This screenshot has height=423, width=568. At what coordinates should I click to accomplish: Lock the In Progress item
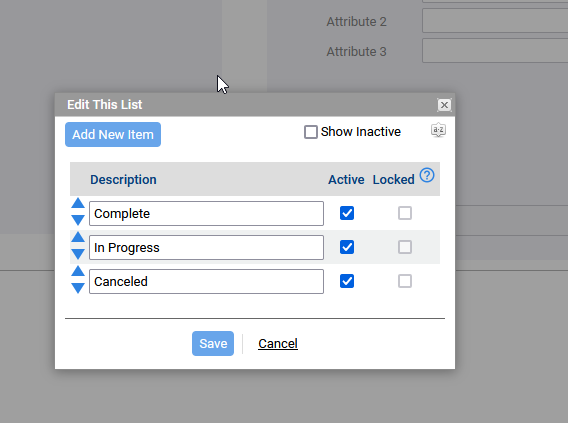(x=405, y=247)
